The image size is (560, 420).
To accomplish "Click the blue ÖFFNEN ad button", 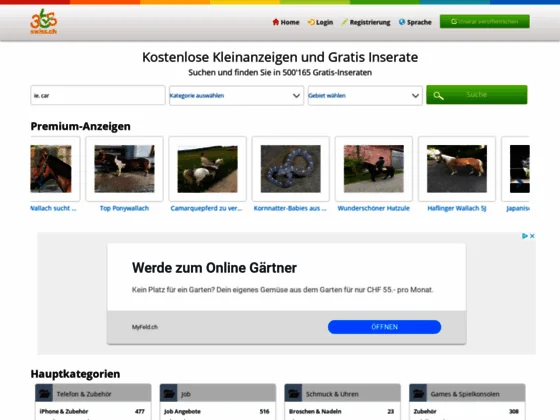I will pos(384,327).
